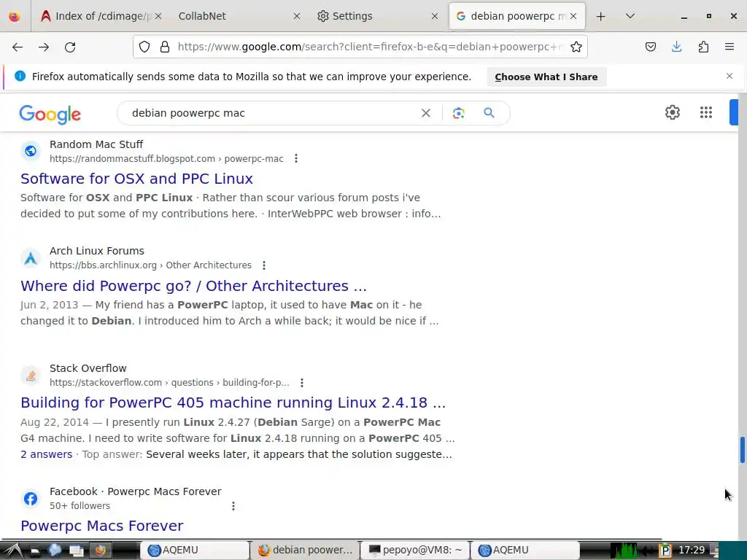The width and height of the screenshot is (747, 560).
Task: Save the page to Pocket
Action: [x=650, y=47]
